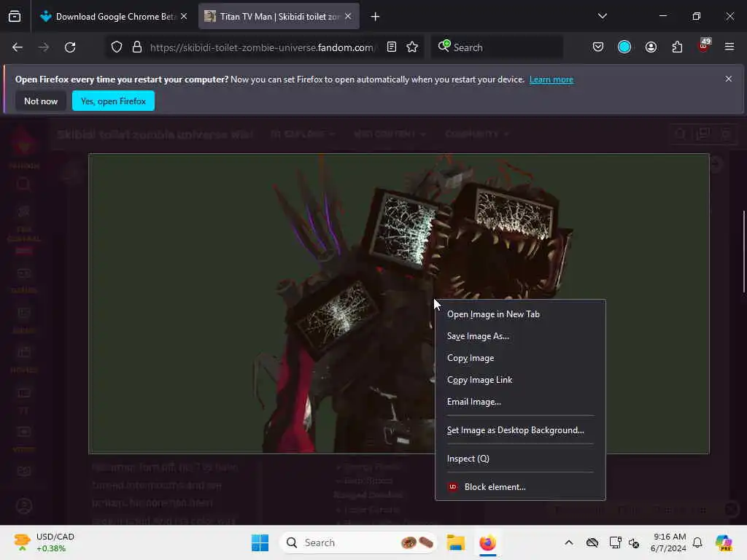Open the cyan circular extension icon
The image size is (747, 560).
(x=624, y=47)
